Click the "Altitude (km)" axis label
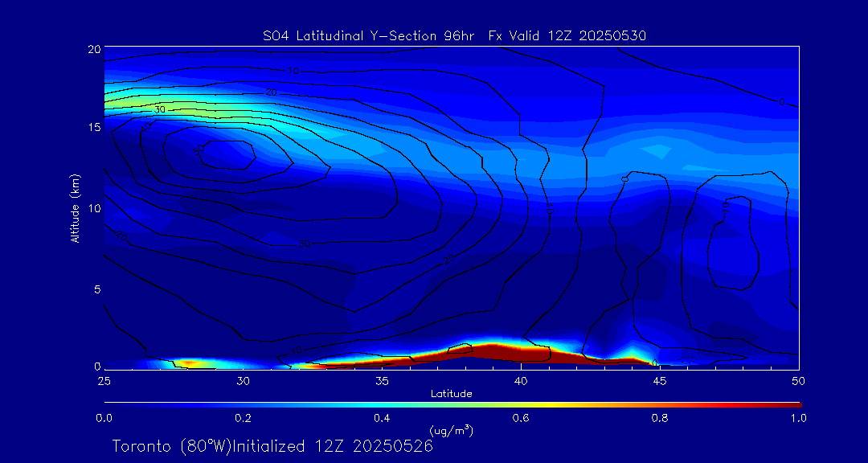The width and height of the screenshot is (868, 463). click(74, 208)
